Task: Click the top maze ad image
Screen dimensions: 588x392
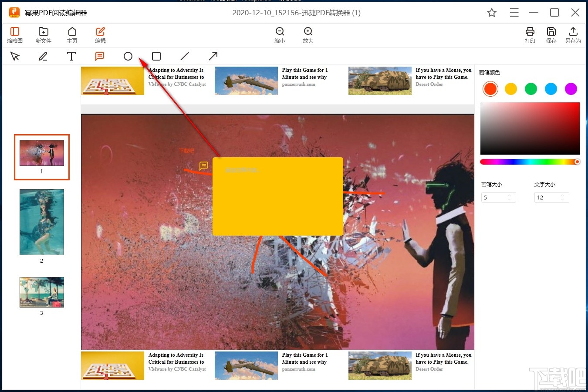Action: click(x=112, y=81)
